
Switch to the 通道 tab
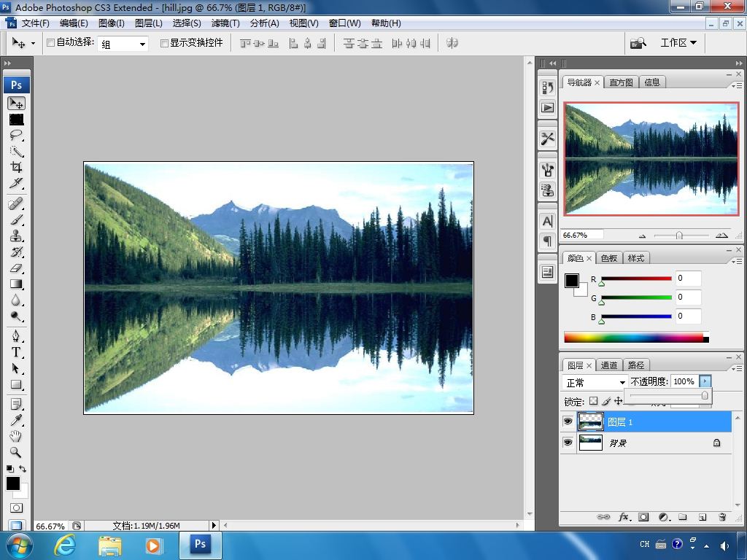[x=609, y=365]
